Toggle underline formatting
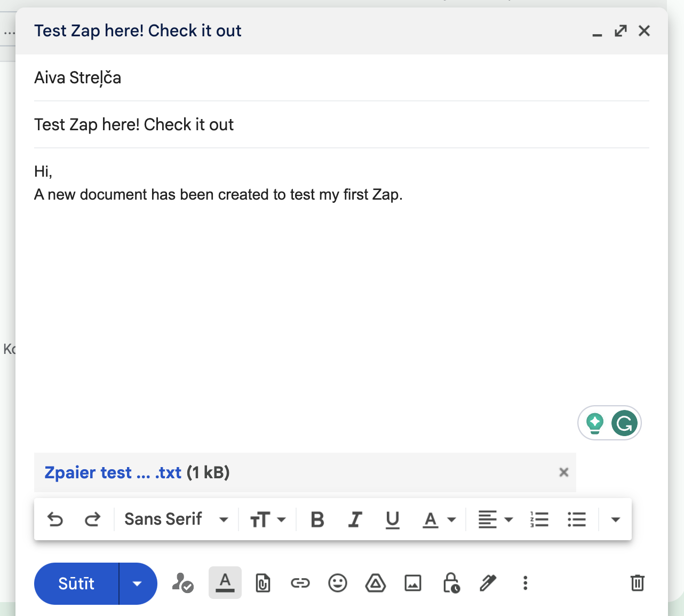 (393, 518)
